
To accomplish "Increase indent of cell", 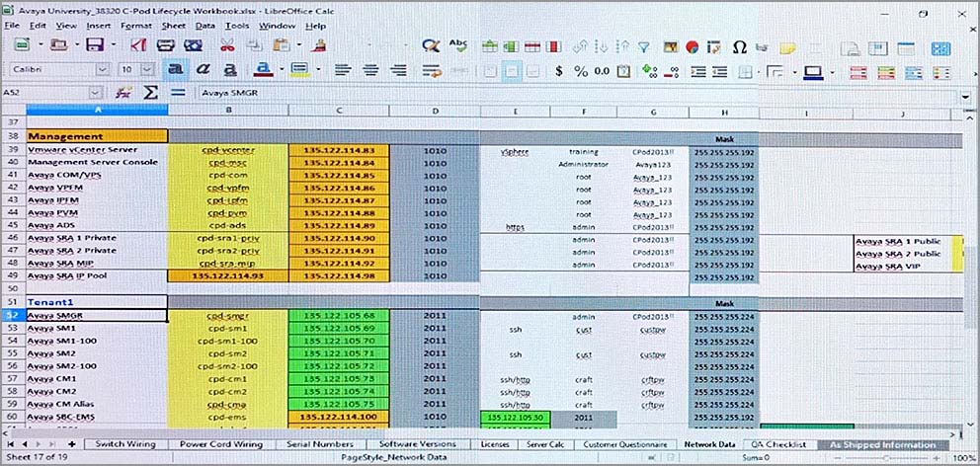I will pos(697,71).
